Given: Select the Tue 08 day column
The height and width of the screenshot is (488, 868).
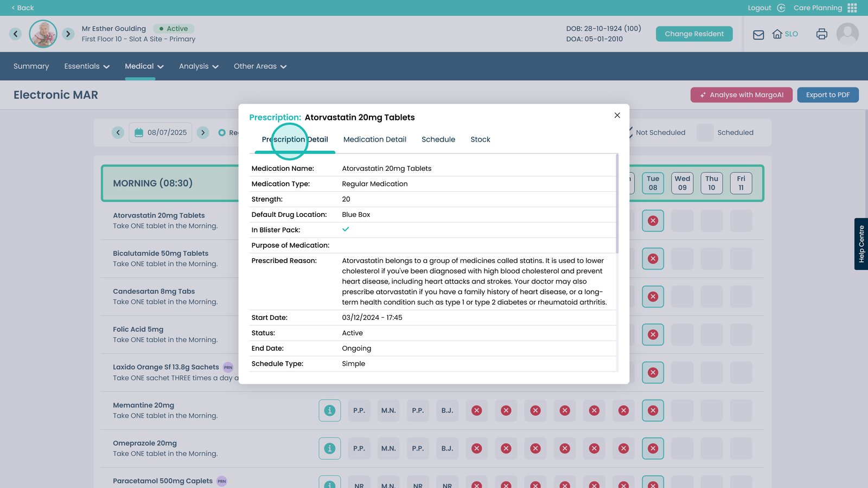Looking at the screenshot, I should [653, 183].
